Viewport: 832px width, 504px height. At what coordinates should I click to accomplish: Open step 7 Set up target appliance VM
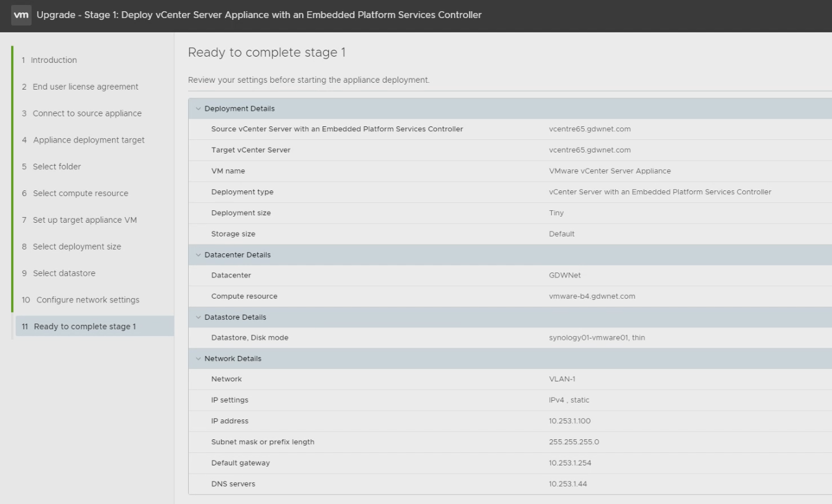[79, 220]
